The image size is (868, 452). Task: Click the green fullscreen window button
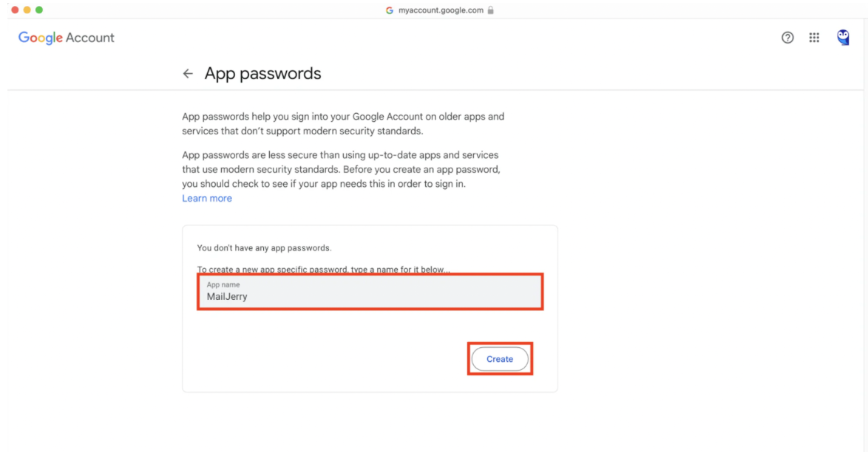coord(39,10)
